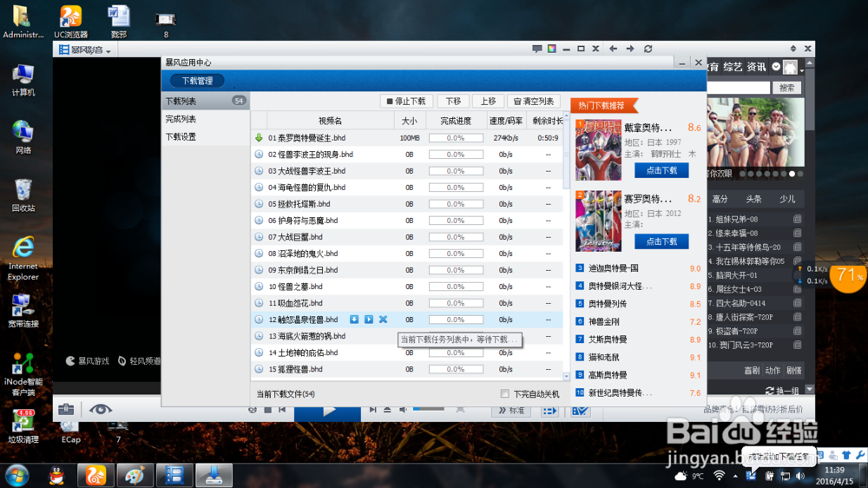
Task: Open the user avatar dropdown
Action: [792, 67]
